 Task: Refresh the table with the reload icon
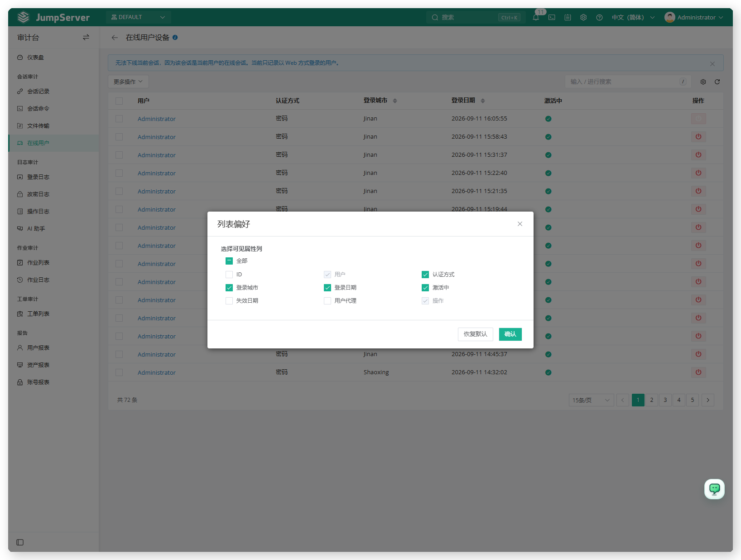pos(717,82)
